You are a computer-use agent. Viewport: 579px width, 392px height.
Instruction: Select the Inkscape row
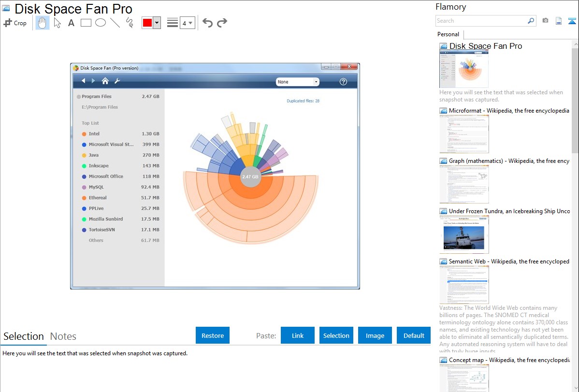click(120, 166)
